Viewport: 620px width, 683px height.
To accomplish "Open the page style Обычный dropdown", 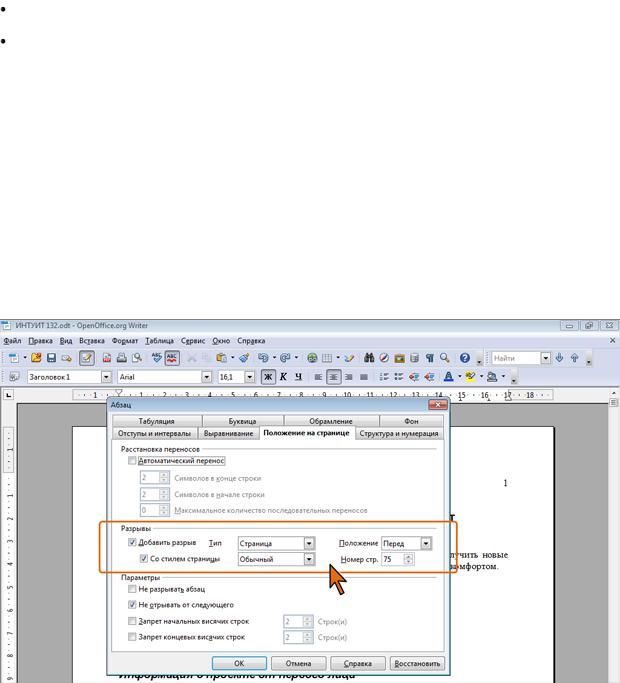I will point(309,559).
